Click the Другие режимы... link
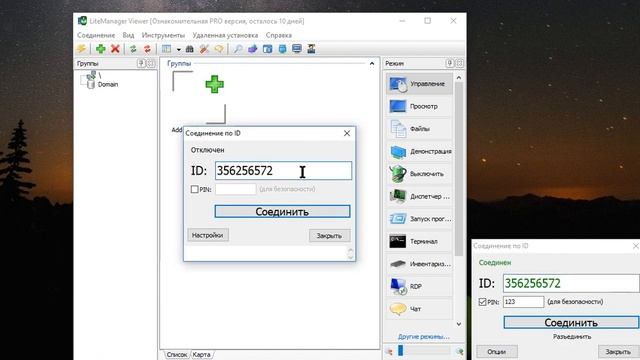The width and height of the screenshot is (640, 360). (x=424, y=337)
